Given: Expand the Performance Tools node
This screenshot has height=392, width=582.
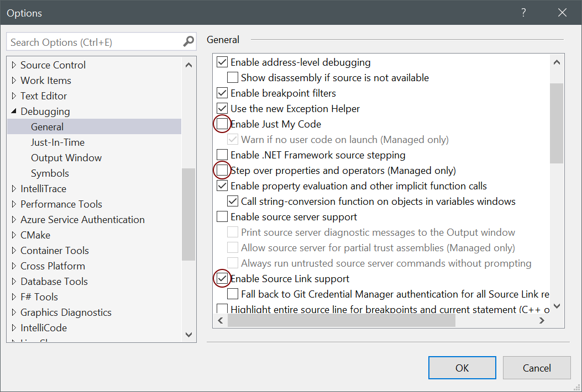Looking at the screenshot, I should 14,204.
